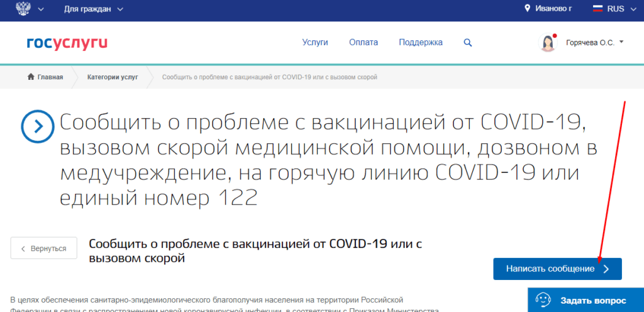Open the dropdown arrow next to emblem
Screen dimensions: 644x312
point(42,9)
